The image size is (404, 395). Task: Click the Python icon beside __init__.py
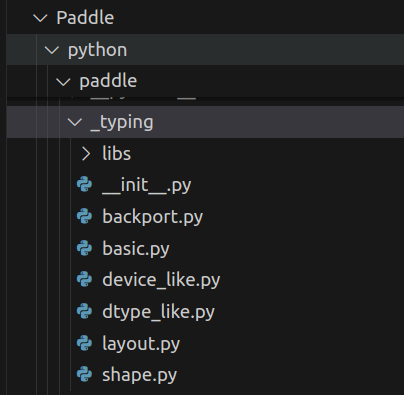click(x=84, y=185)
